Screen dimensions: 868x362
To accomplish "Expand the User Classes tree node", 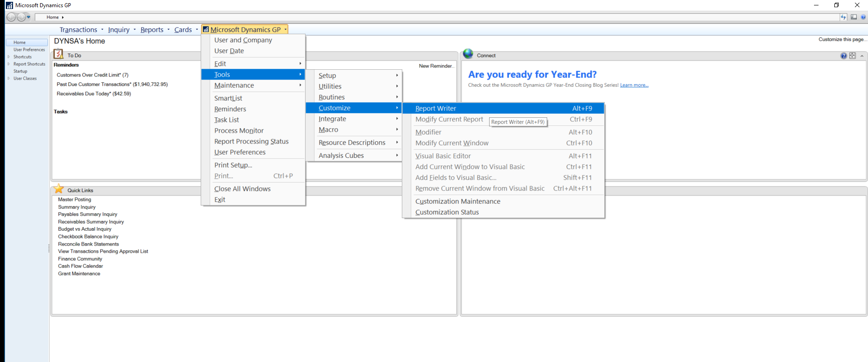I will [9, 78].
